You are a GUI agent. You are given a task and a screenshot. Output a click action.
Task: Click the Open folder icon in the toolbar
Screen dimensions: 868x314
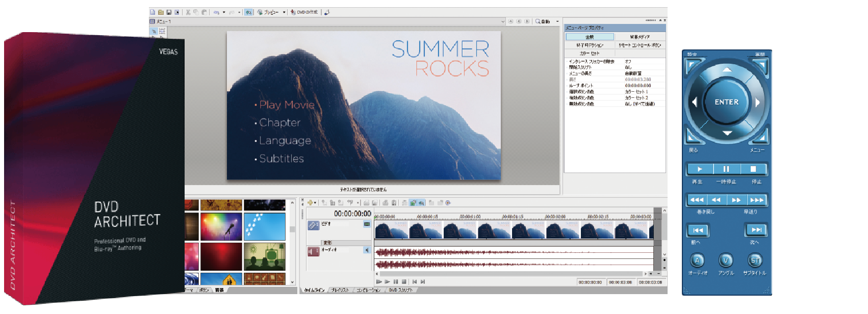pos(161,12)
